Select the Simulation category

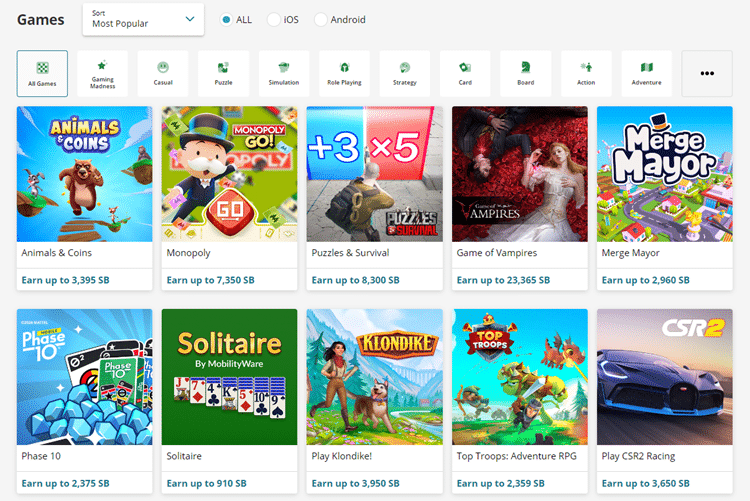pos(284,73)
